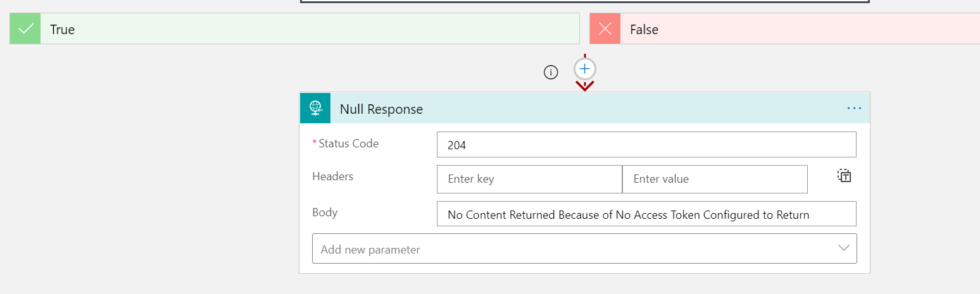Click the red X icon on False branch
The height and width of the screenshot is (294, 980).
pyautogui.click(x=605, y=29)
